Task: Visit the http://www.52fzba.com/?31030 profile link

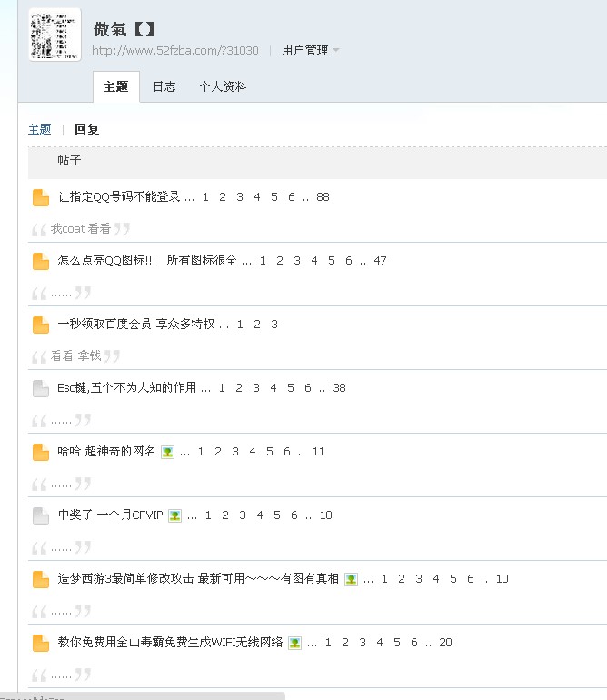Action: [175, 50]
